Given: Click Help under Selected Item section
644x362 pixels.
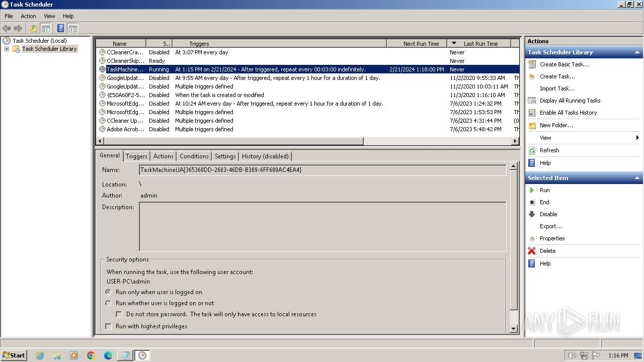Looking at the screenshot, I should coord(545,263).
